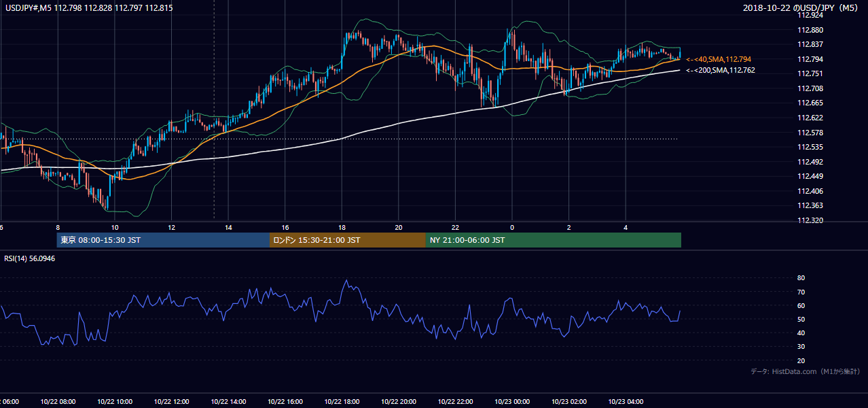The image size is (868, 408).
Task: Click price axis label 112.492
Action: tap(810, 162)
